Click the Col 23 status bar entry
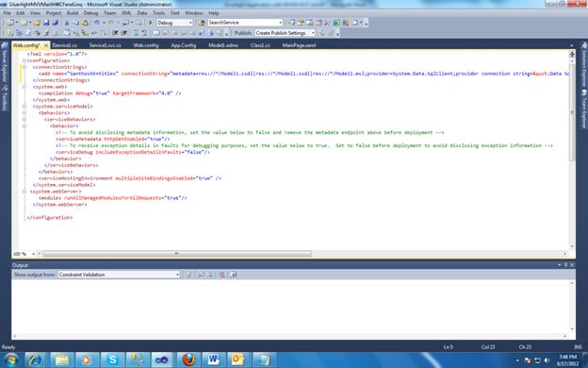The width and height of the screenshot is (588, 368). [488, 347]
